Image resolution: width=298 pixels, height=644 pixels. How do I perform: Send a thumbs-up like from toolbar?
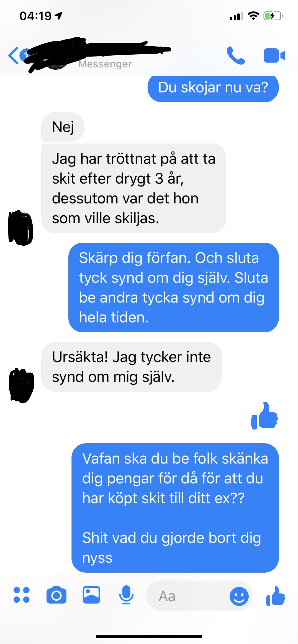tap(275, 596)
